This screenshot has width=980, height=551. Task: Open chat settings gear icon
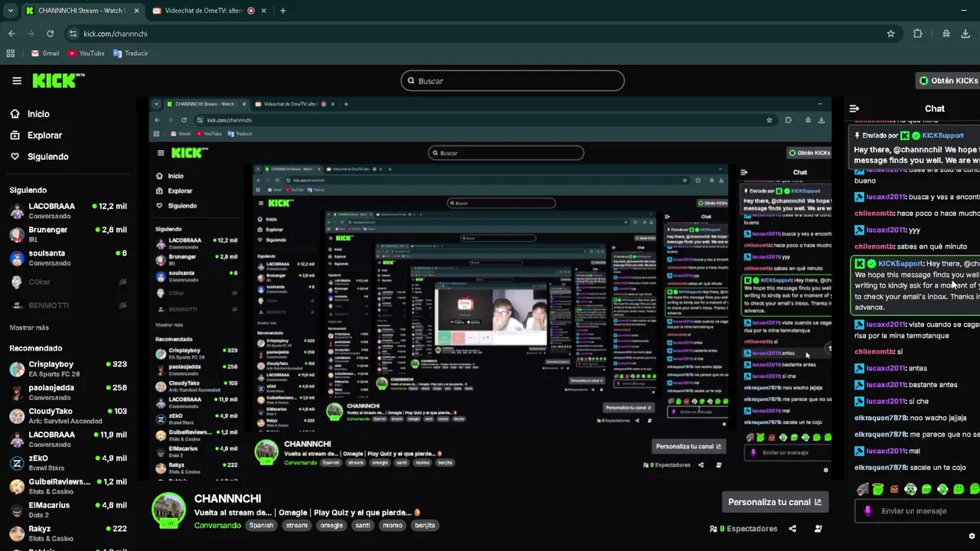click(x=972, y=536)
